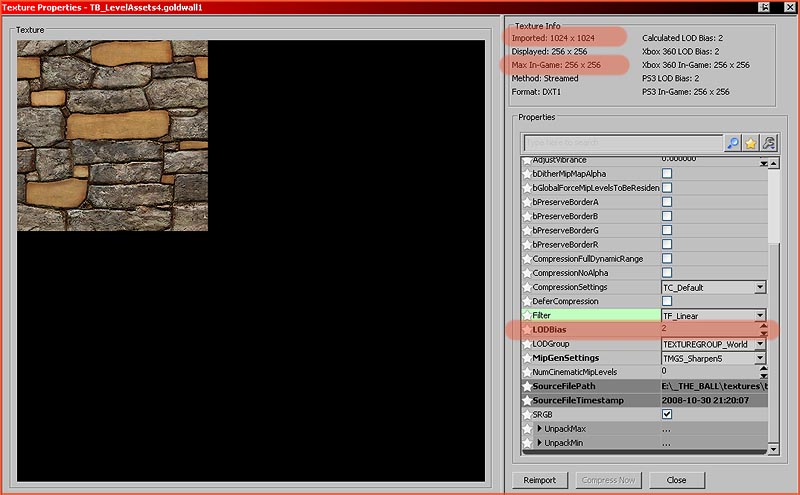Viewport: 800px width, 495px height.
Task: Decrease LODBias with the down spinner arrow
Action: click(763, 333)
